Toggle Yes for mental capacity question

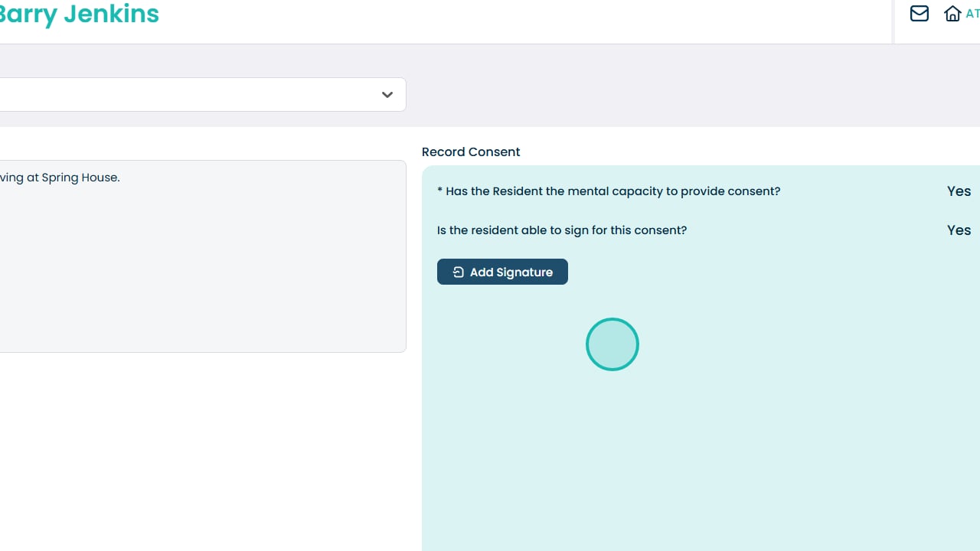[x=959, y=191]
